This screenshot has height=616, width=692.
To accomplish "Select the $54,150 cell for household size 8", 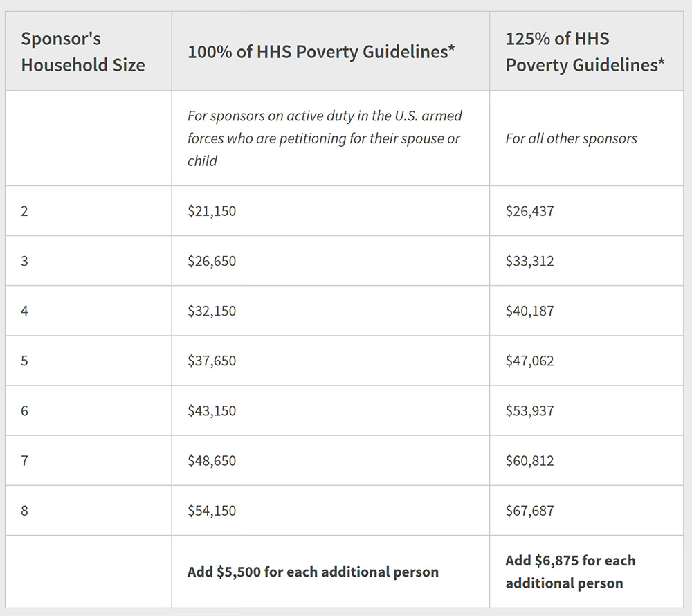I will pos(212,510).
